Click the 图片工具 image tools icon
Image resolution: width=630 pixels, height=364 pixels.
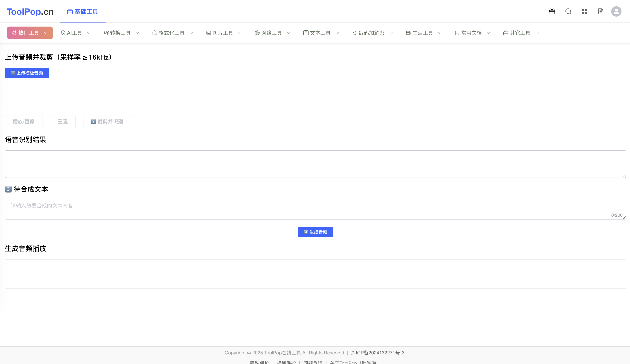coord(208,33)
